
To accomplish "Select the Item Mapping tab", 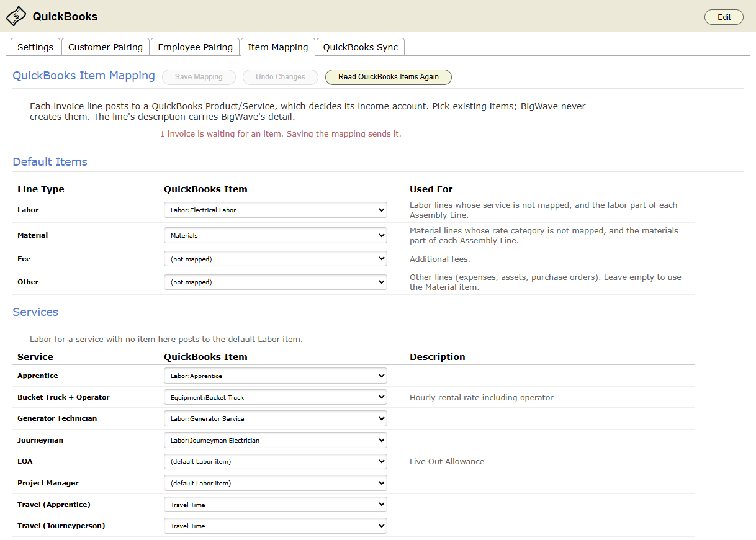I will point(278,47).
